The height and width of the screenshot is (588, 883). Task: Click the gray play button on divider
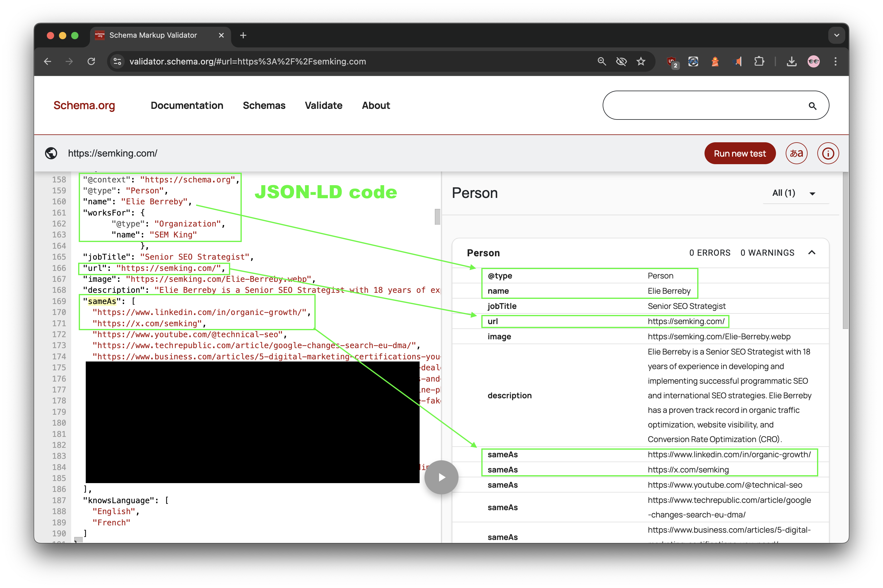441,477
